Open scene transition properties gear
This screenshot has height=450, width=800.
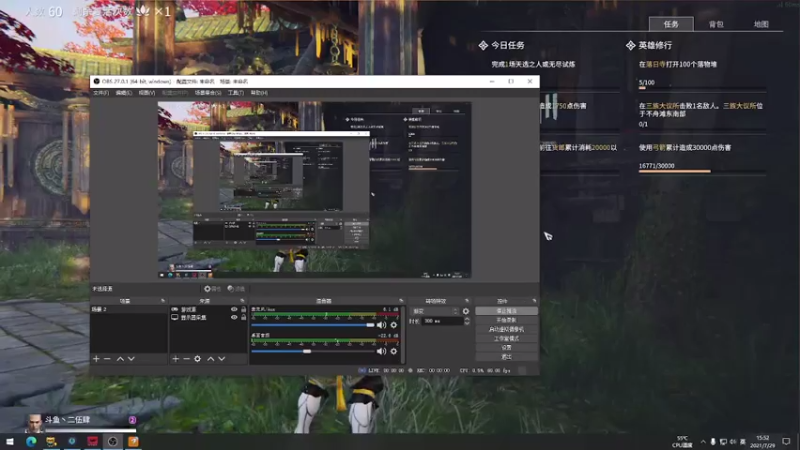465,311
